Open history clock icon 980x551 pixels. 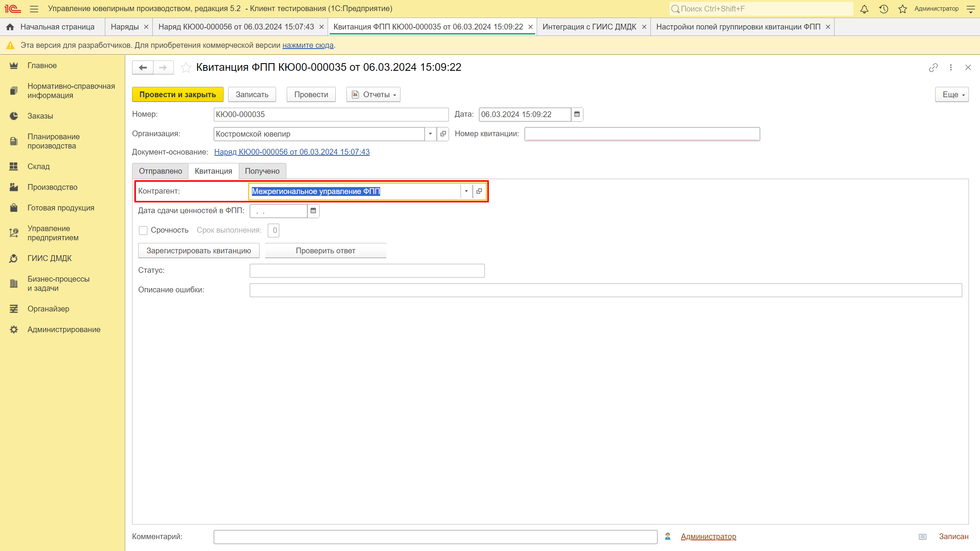pyautogui.click(x=884, y=9)
